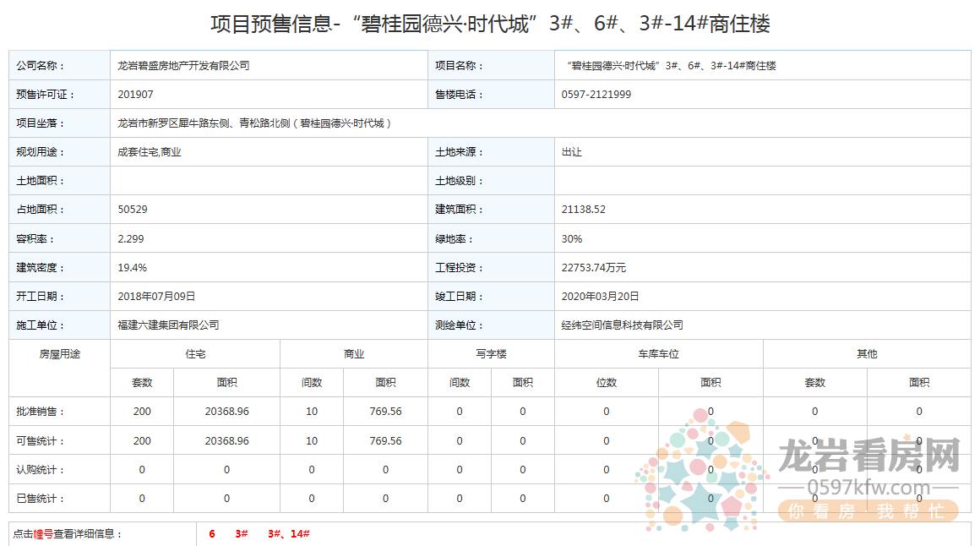This screenshot has height=546, width=980.
Task: Select completion date 2020年03月20日
Action: point(601,297)
